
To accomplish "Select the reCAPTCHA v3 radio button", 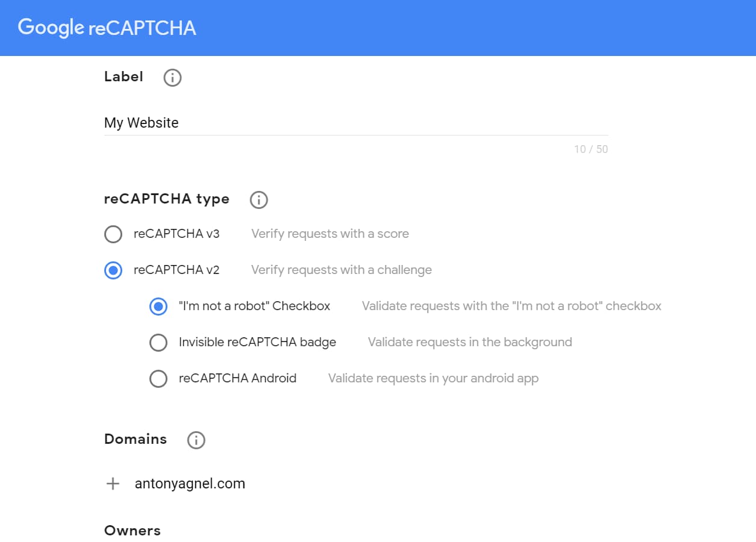I will pyautogui.click(x=113, y=234).
